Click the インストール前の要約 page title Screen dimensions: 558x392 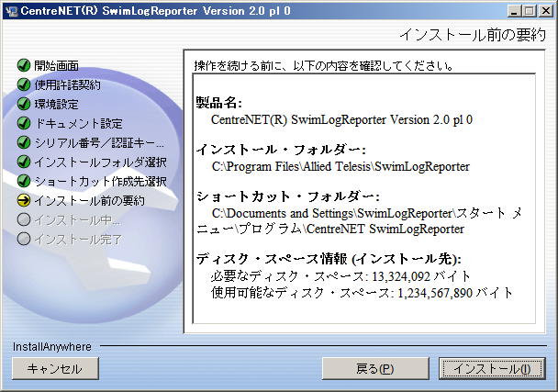(473, 35)
